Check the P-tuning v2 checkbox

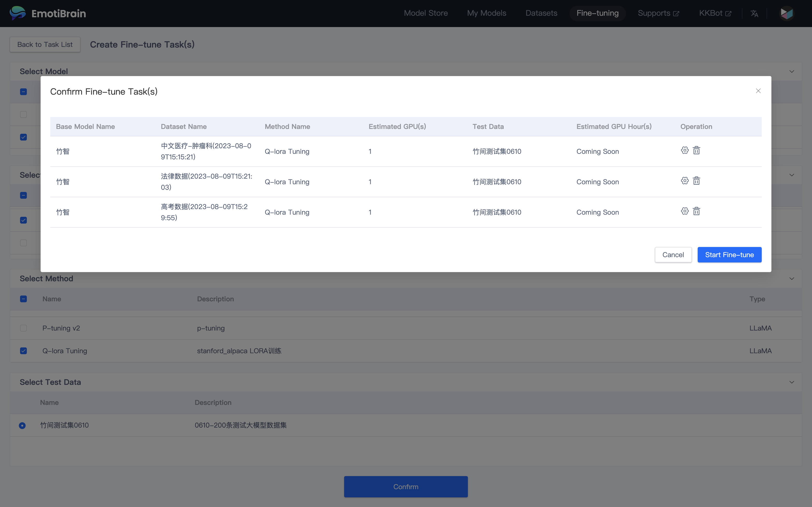(x=23, y=328)
